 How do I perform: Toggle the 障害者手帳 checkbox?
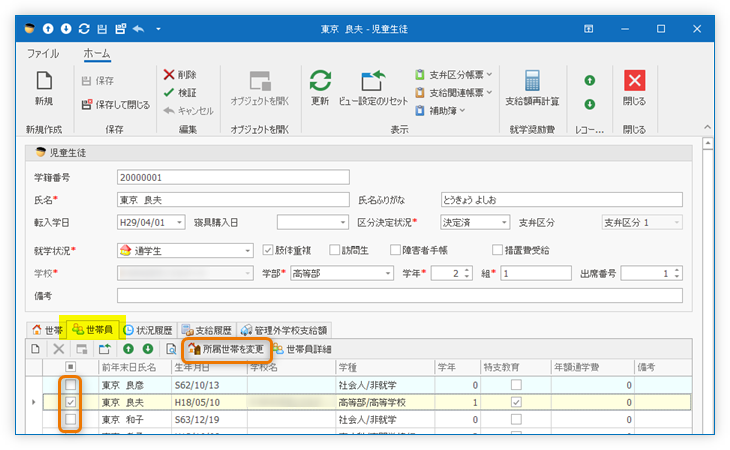click(x=395, y=250)
